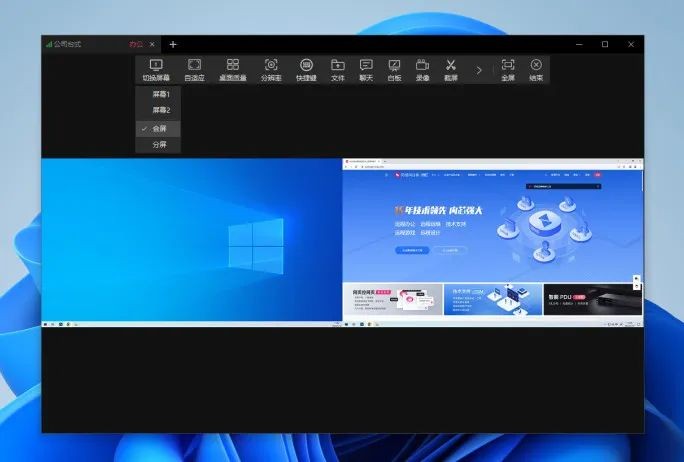
Task: Choose 屏幕1 from the screen menu
Action: pyautogui.click(x=158, y=94)
